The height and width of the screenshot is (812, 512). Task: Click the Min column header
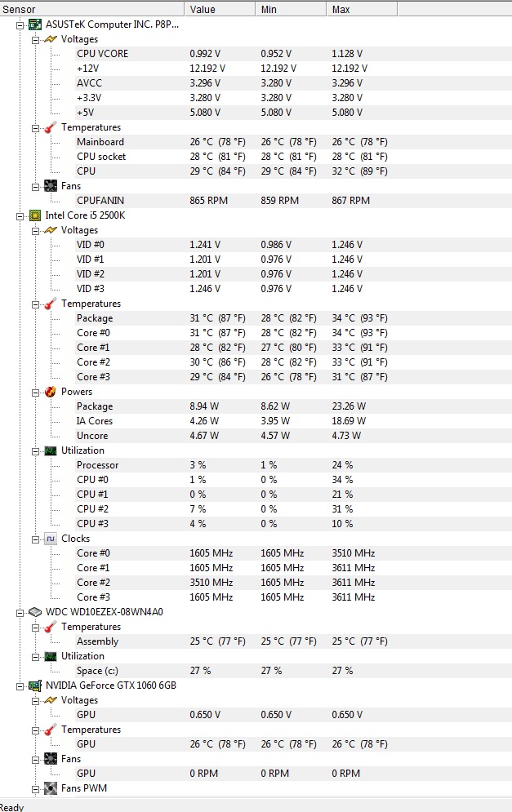(x=290, y=9)
